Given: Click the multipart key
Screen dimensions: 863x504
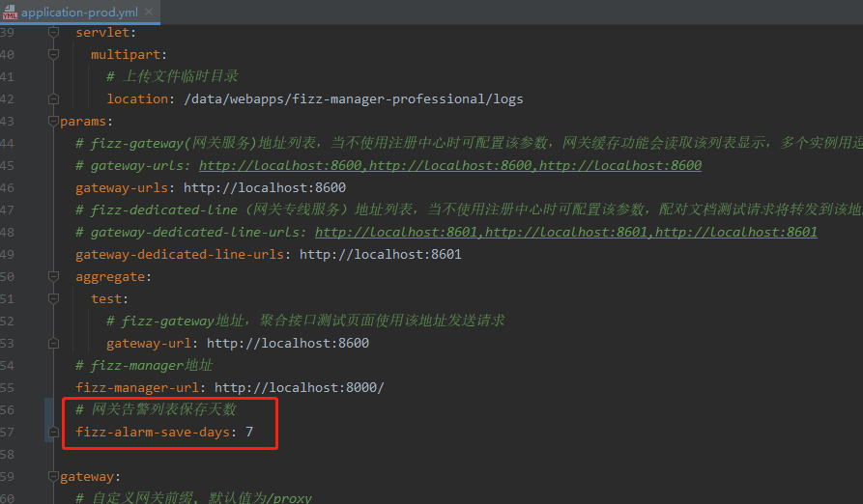Looking at the screenshot, I should (x=126, y=54).
